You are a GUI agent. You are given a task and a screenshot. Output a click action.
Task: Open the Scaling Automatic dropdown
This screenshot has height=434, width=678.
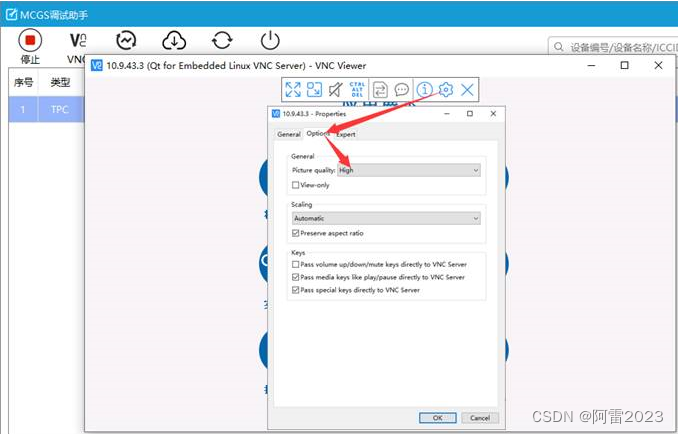386,218
